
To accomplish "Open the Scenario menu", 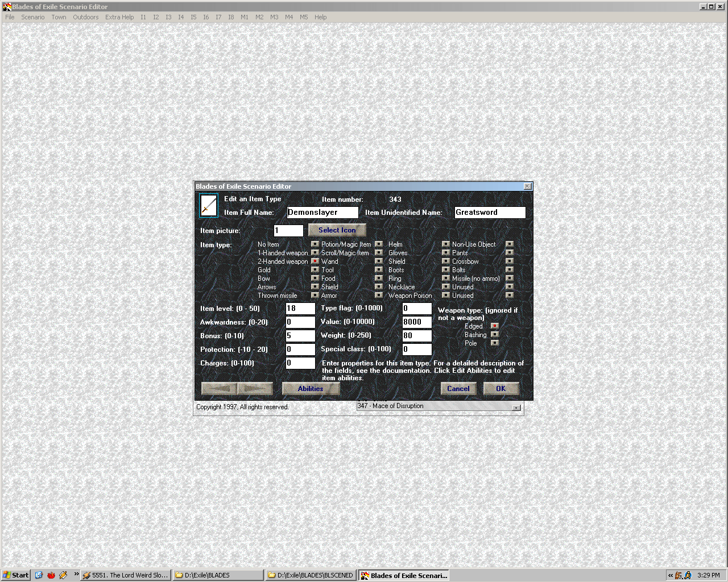I will (32, 17).
